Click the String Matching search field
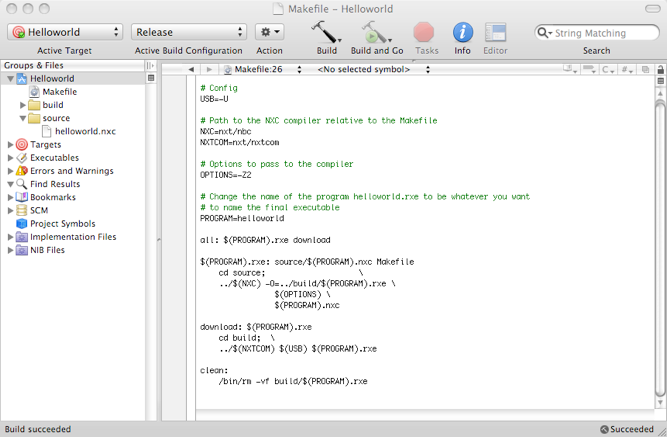 [597, 33]
